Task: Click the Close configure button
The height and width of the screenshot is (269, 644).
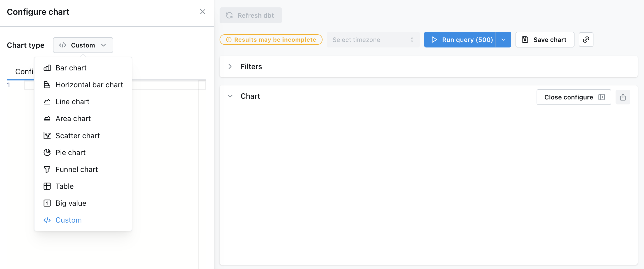Action: (574, 97)
